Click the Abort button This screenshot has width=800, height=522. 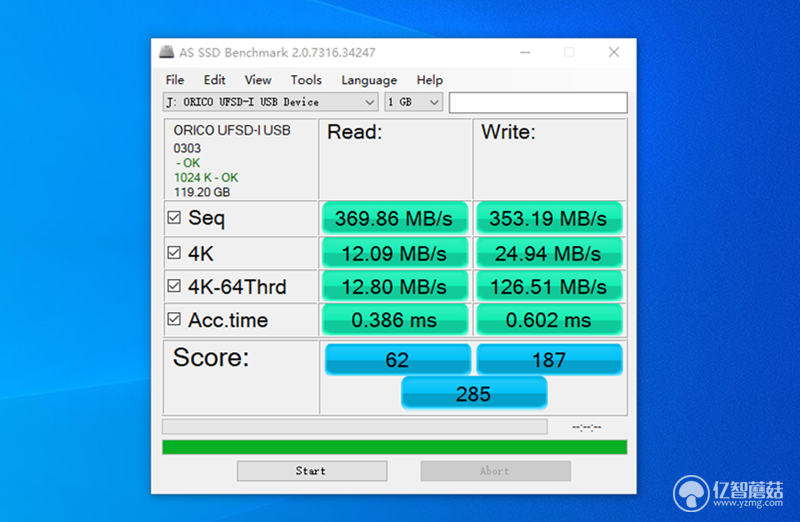(495, 471)
